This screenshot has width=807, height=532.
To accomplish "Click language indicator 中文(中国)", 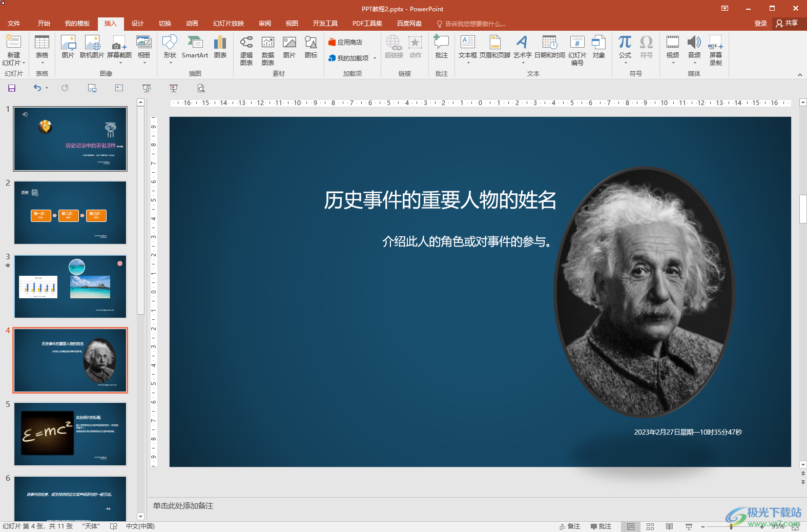I will click(x=140, y=526).
